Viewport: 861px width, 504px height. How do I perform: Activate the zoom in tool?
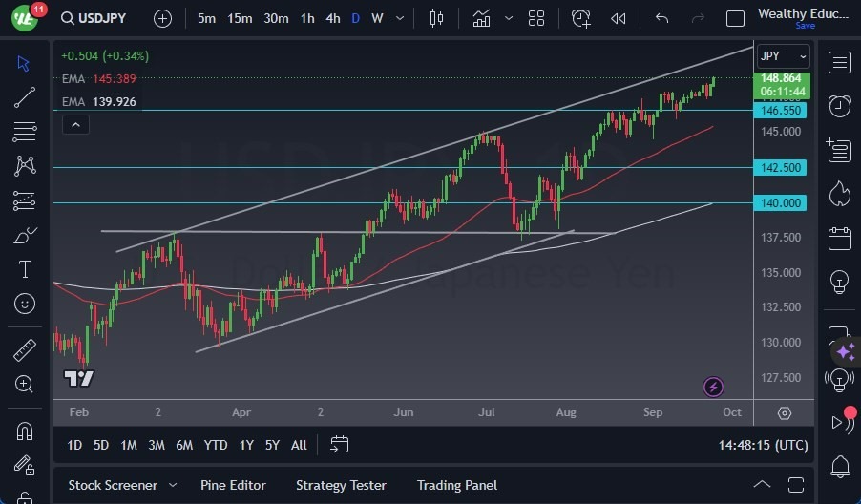pyautogui.click(x=24, y=384)
